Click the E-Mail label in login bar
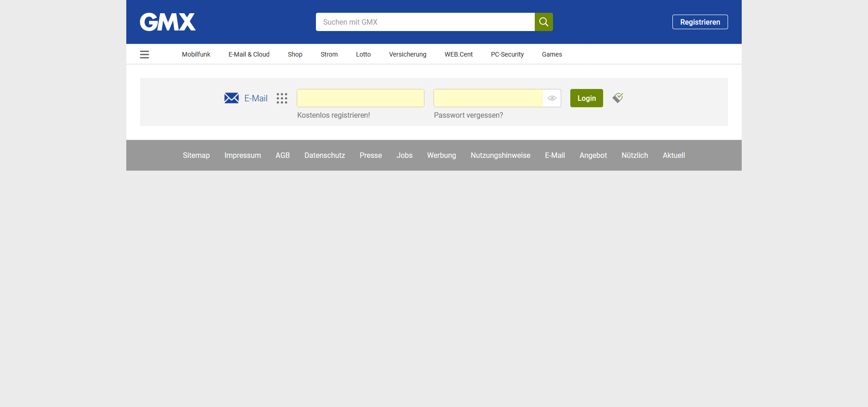Screen dimensions: 868x407 [x=256, y=98]
